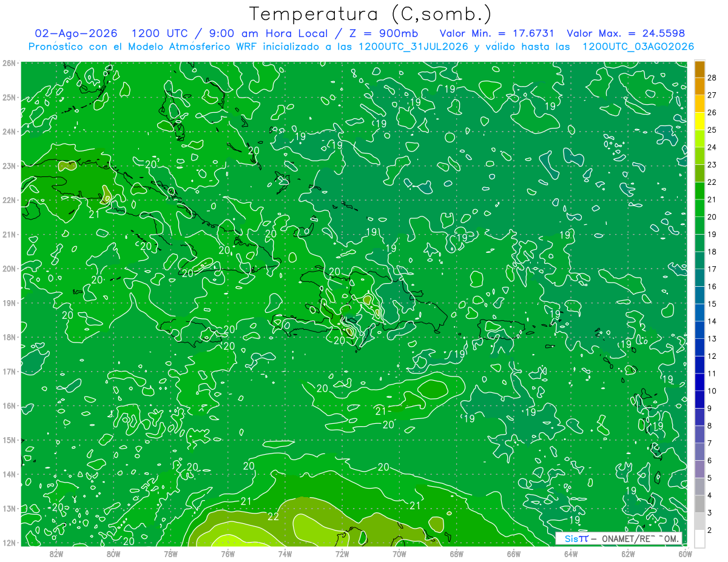Viewport: 728px width, 562px height.
Task: Click the '66W' longitude axis label
Action: (514, 554)
